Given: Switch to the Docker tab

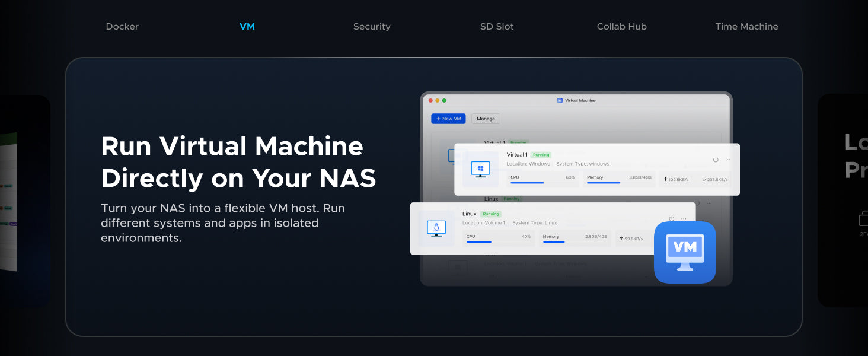Looking at the screenshot, I should (x=122, y=27).
